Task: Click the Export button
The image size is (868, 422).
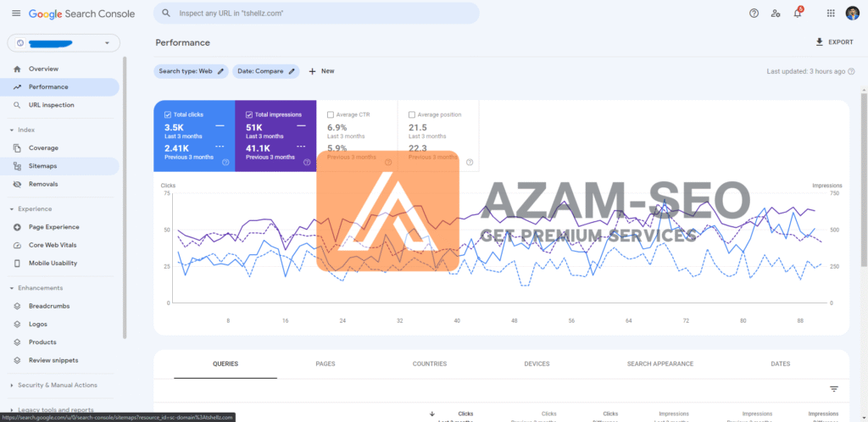Action: [x=834, y=42]
